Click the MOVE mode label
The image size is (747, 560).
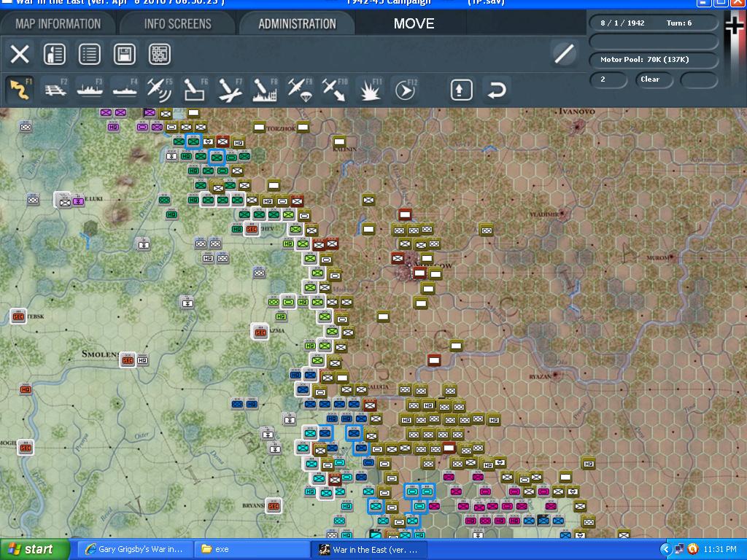pyautogui.click(x=414, y=24)
